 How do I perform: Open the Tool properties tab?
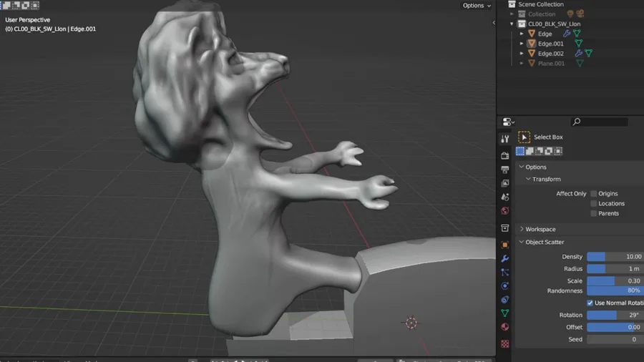tap(504, 139)
